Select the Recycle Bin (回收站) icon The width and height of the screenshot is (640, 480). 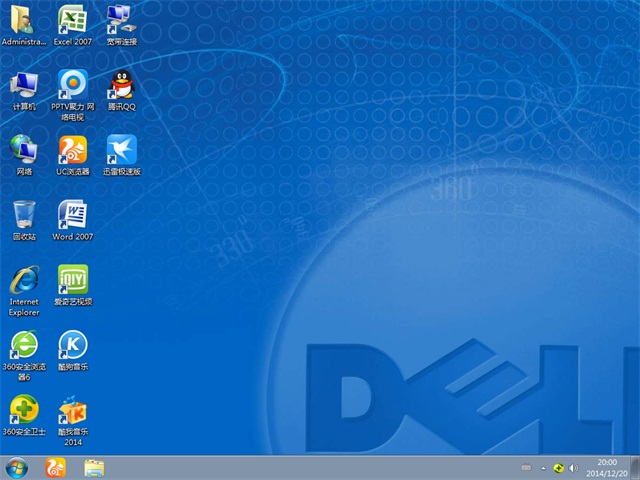24,214
